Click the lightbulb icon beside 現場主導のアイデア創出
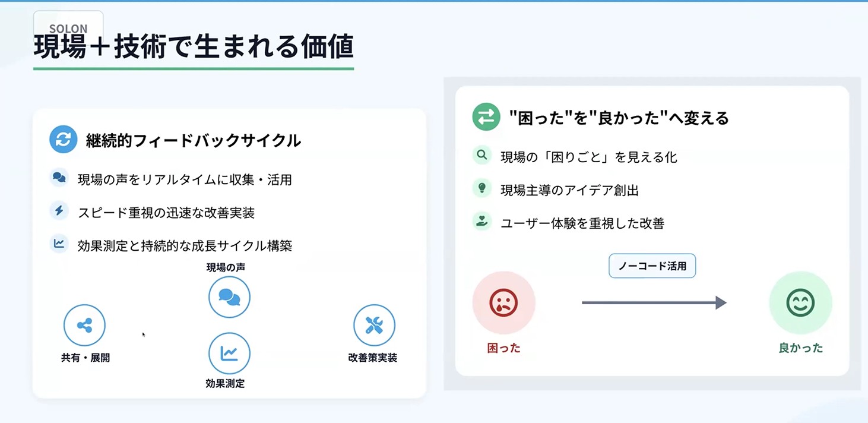 coord(482,188)
